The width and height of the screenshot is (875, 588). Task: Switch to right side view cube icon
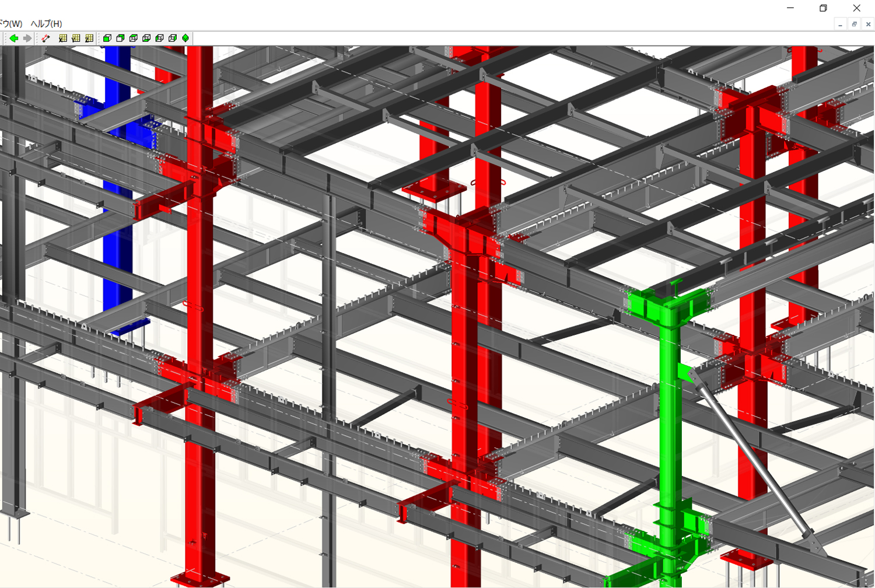coord(173,38)
